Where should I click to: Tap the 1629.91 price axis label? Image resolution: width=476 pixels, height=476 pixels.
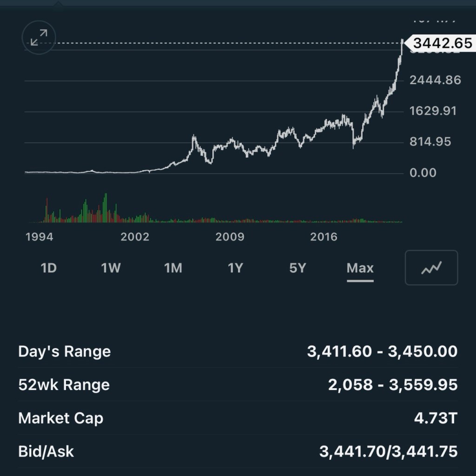pyautogui.click(x=433, y=111)
